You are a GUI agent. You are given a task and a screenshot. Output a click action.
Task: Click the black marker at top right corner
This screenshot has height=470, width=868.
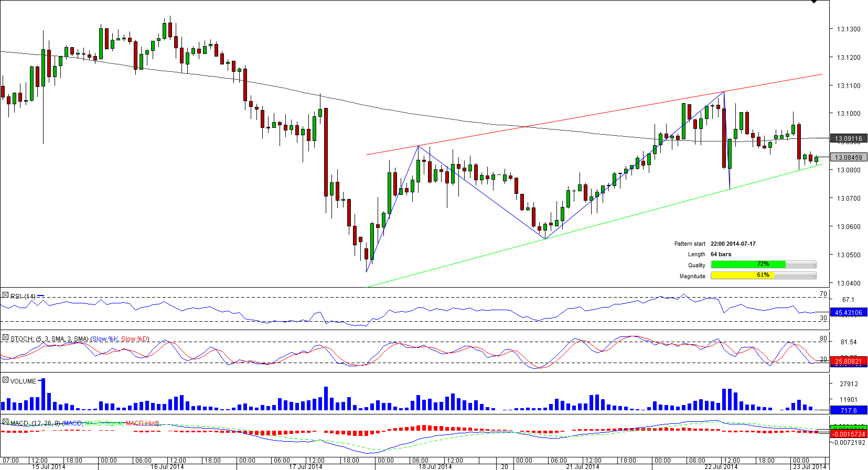tap(814, 2)
